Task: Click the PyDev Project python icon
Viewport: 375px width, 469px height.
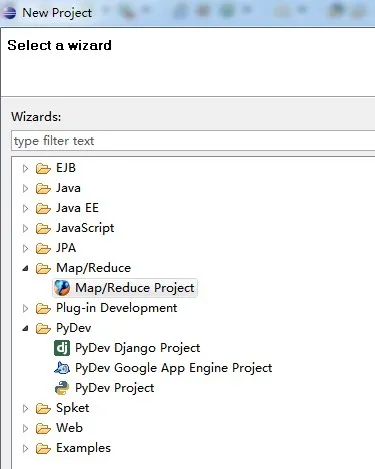Action: pos(62,388)
